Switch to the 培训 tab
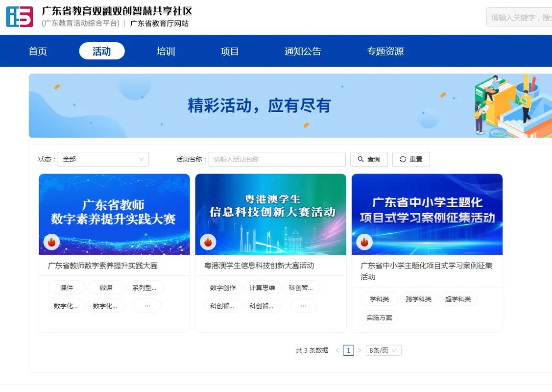The width and height of the screenshot is (552, 392). coord(166,50)
